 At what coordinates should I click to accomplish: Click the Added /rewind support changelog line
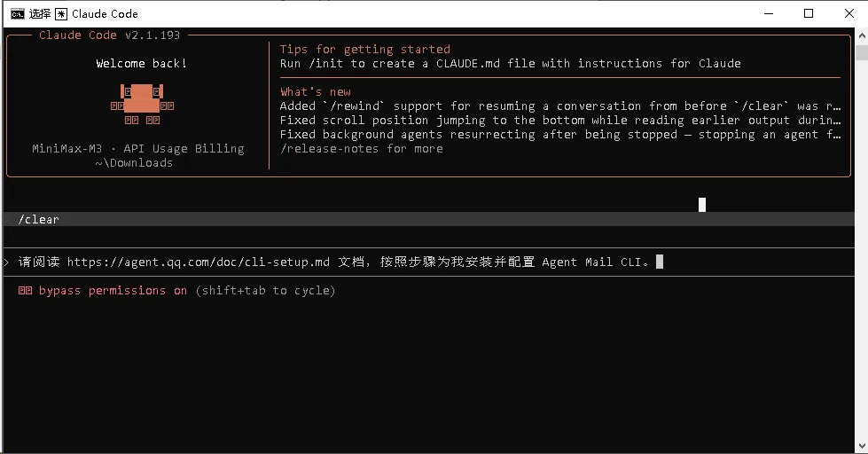pyautogui.click(x=560, y=106)
